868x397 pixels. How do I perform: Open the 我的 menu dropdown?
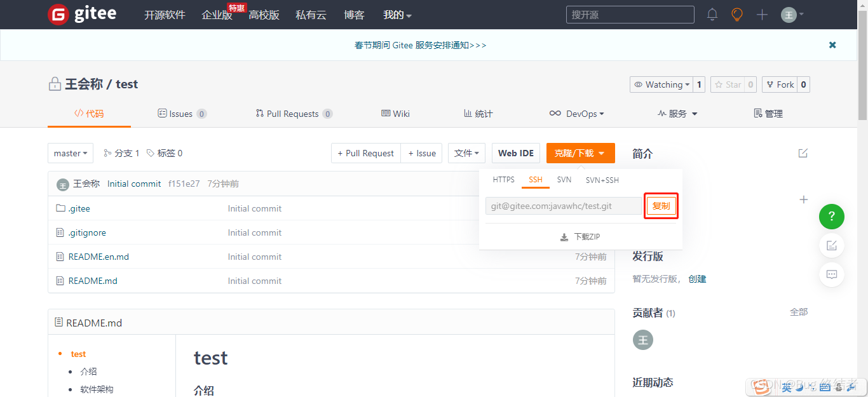(397, 15)
